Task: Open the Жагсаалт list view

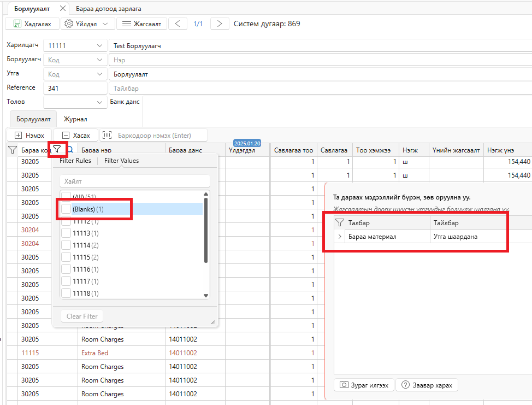Action: click(141, 24)
